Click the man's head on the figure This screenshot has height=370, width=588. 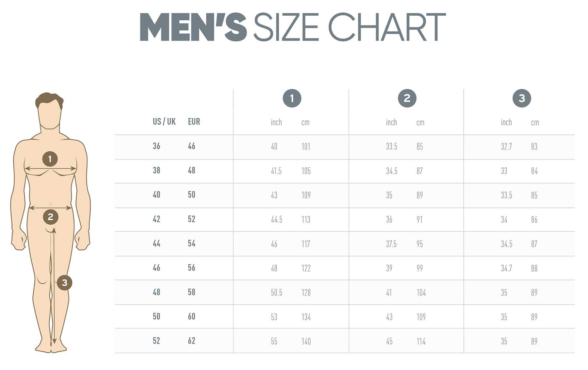point(49,110)
